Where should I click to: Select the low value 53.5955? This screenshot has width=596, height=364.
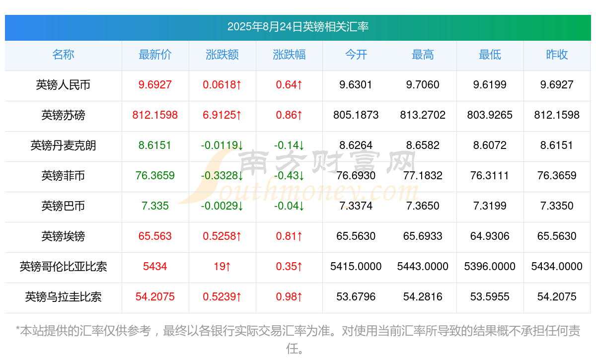click(490, 297)
